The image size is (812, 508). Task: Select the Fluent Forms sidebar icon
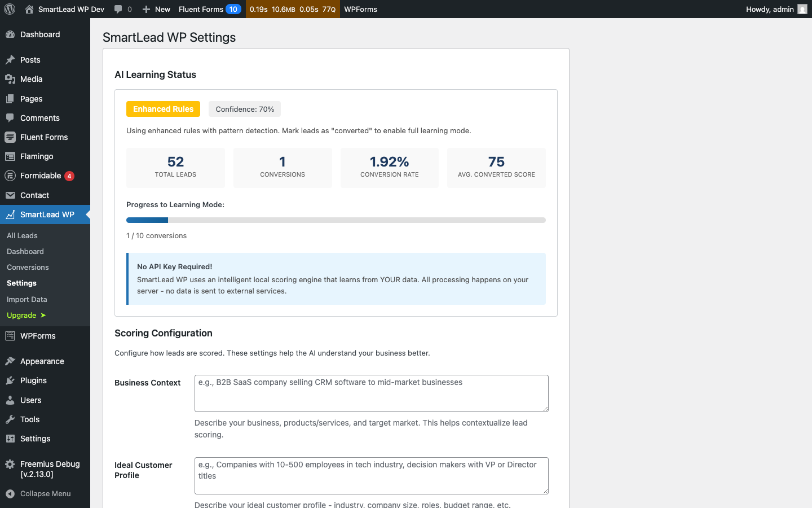[11, 137]
